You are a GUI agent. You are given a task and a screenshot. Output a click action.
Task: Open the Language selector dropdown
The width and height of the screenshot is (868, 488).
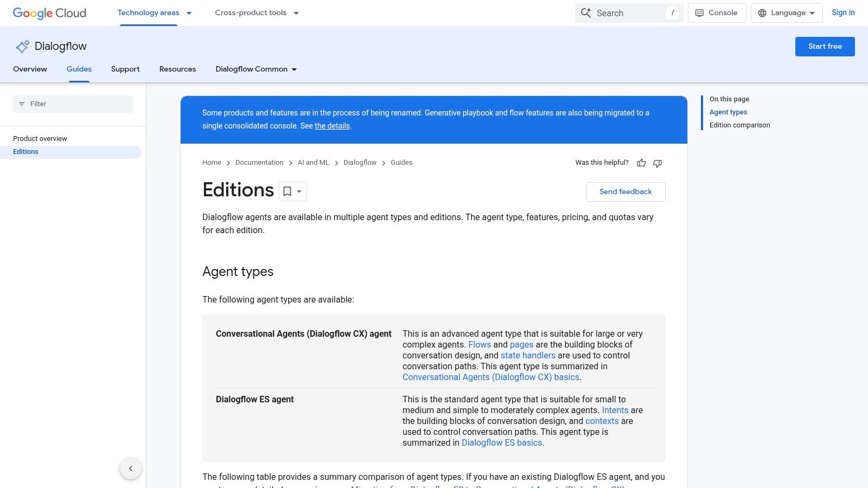[x=787, y=13]
